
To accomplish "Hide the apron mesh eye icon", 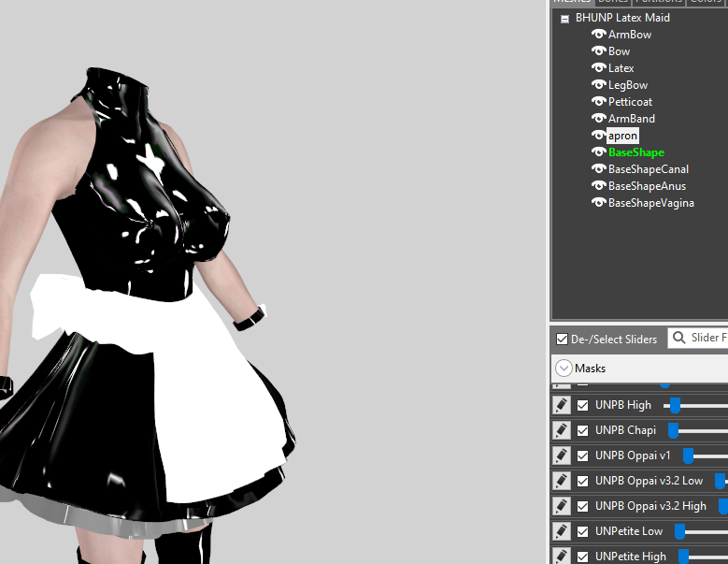I will point(598,136).
